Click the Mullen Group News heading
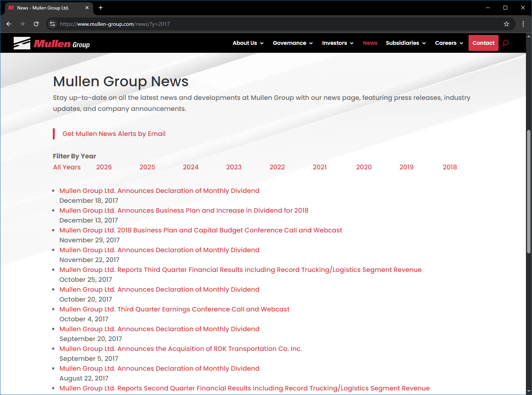532x395 pixels. pyautogui.click(x=121, y=81)
